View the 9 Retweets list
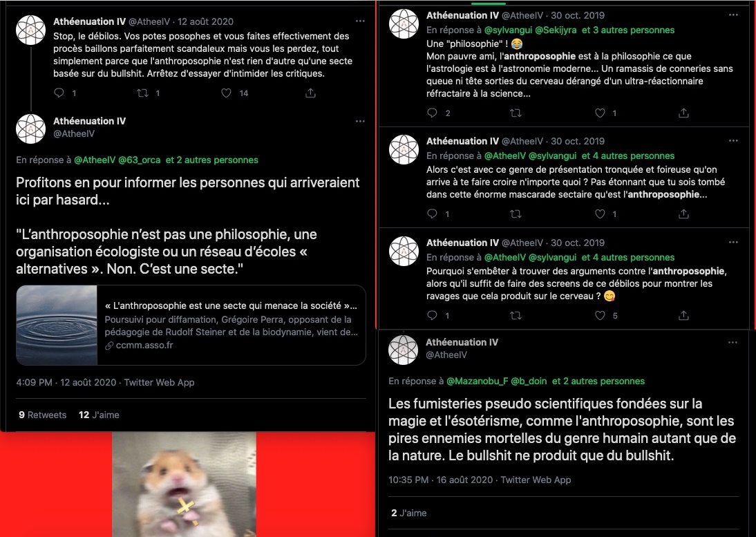Image resolution: width=756 pixels, height=537 pixels. tap(42, 415)
